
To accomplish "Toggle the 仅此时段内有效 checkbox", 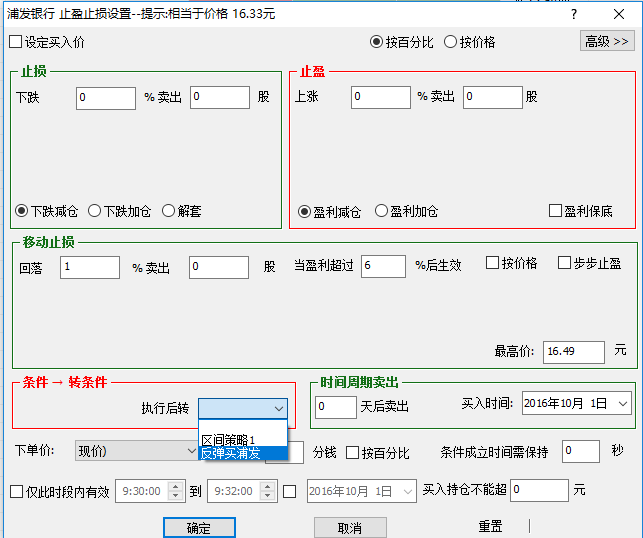I will coord(15,491).
